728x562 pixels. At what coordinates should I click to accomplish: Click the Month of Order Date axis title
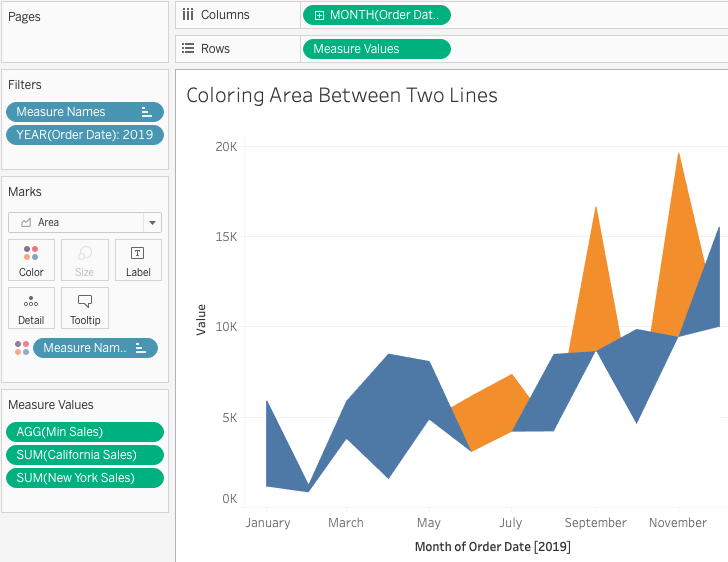[x=493, y=547]
